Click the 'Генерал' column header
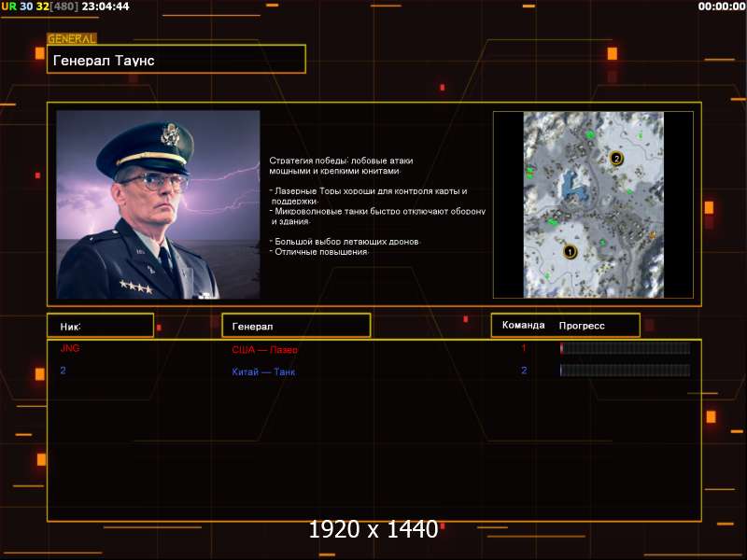The width and height of the screenshot is (747, 560). [296, 326]
